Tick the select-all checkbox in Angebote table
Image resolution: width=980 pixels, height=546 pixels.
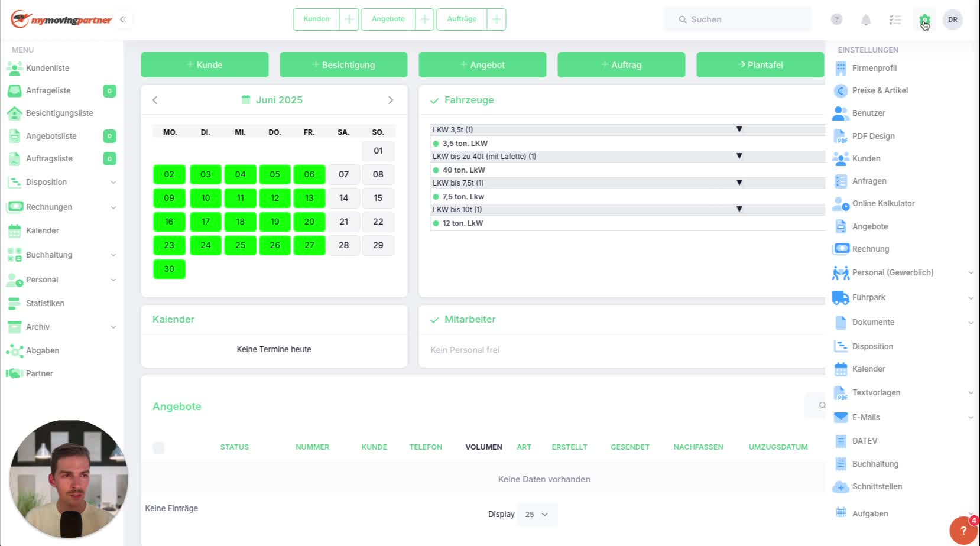158,448
